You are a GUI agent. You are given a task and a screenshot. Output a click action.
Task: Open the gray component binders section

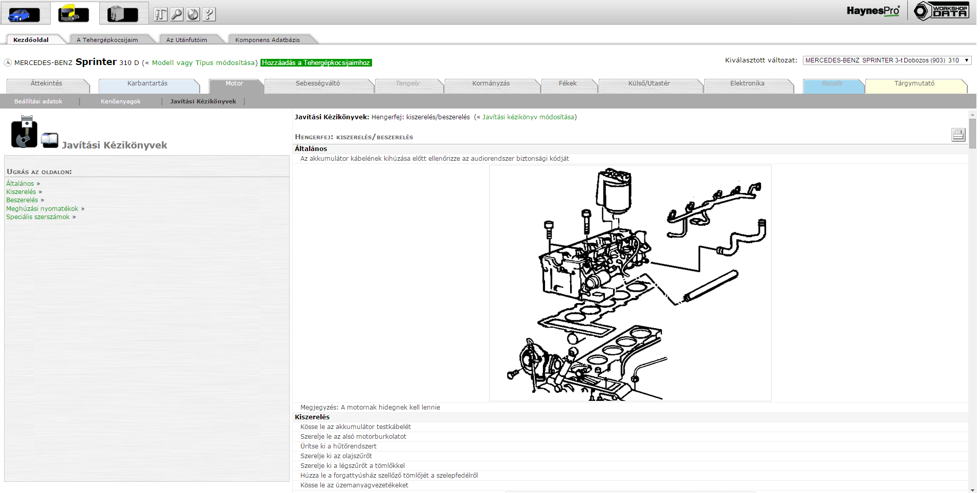pyautogui.click(x=123, y=14)
